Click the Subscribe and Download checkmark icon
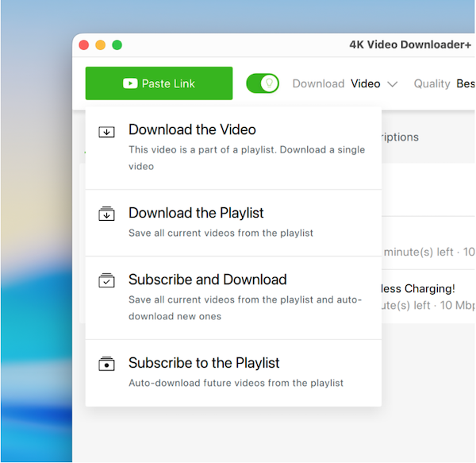 pos(106,280)
